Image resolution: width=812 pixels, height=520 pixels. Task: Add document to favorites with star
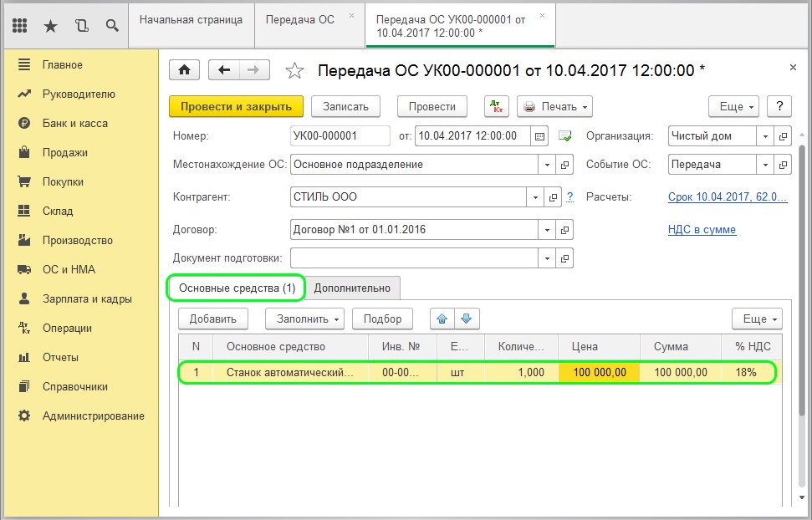point(294,71)
